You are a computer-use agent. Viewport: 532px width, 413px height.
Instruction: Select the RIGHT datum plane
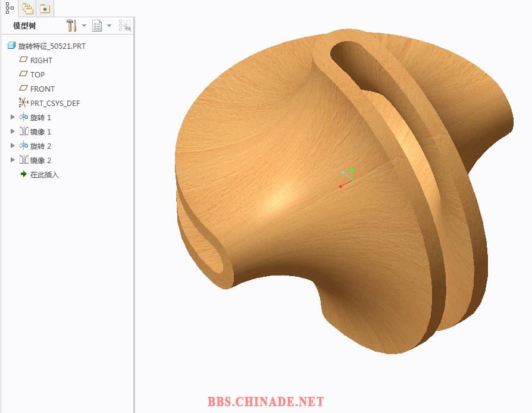[x=41, y=60]
